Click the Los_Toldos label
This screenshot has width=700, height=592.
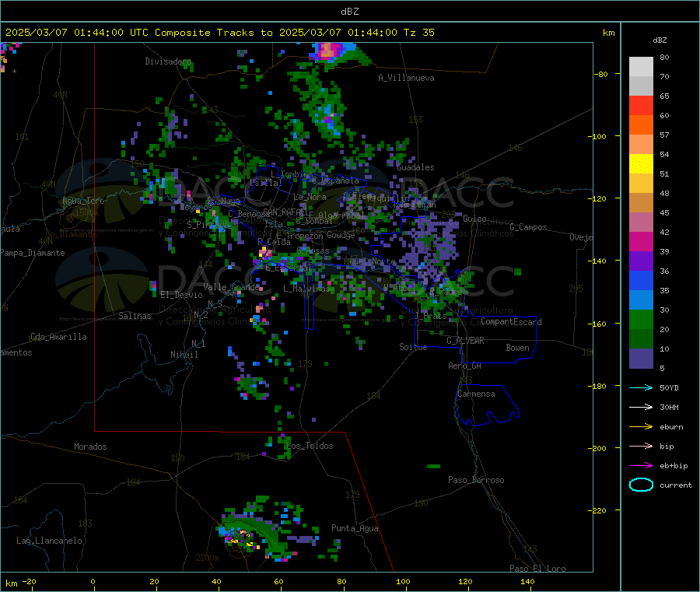(x=310, y=446)
